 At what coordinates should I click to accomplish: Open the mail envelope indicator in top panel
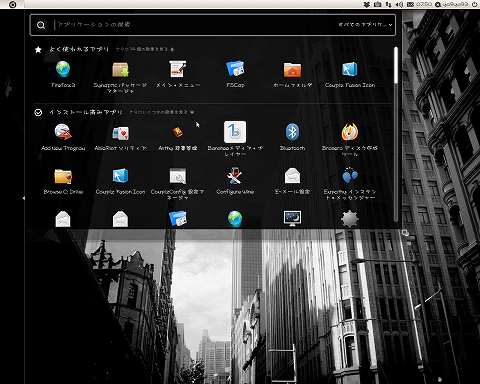click(410, 4)
